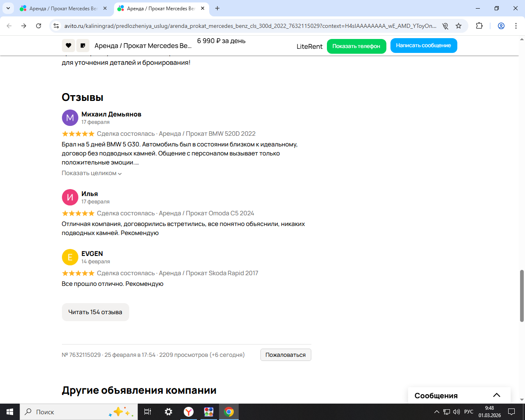Click the listing price 6 990 ₽ за день
525x420 pixels.
pos(221,41)
